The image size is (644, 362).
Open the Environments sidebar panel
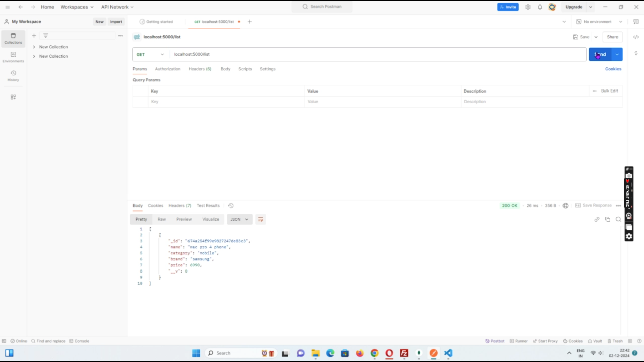pyautogui.click(x=13, y=57)
